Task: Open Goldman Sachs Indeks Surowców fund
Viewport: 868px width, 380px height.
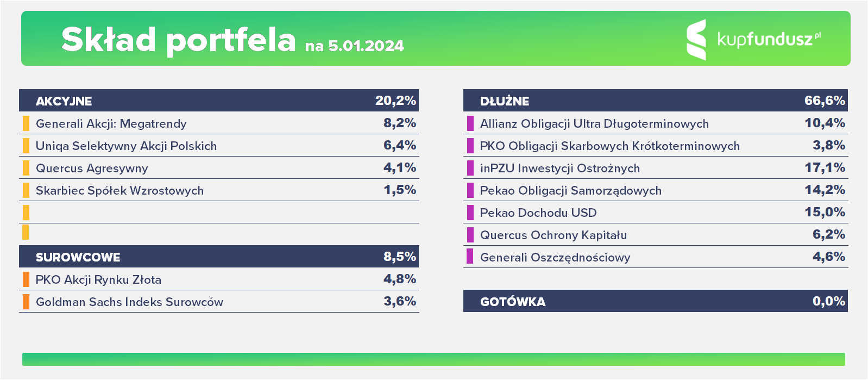Action: [x=129, y=302]
